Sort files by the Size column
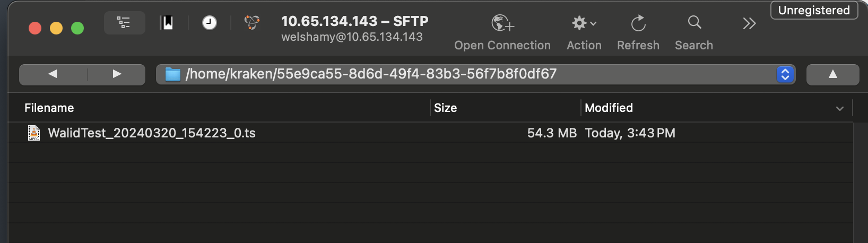The height and width of the screenshot is (243, 868). (446, 108)
